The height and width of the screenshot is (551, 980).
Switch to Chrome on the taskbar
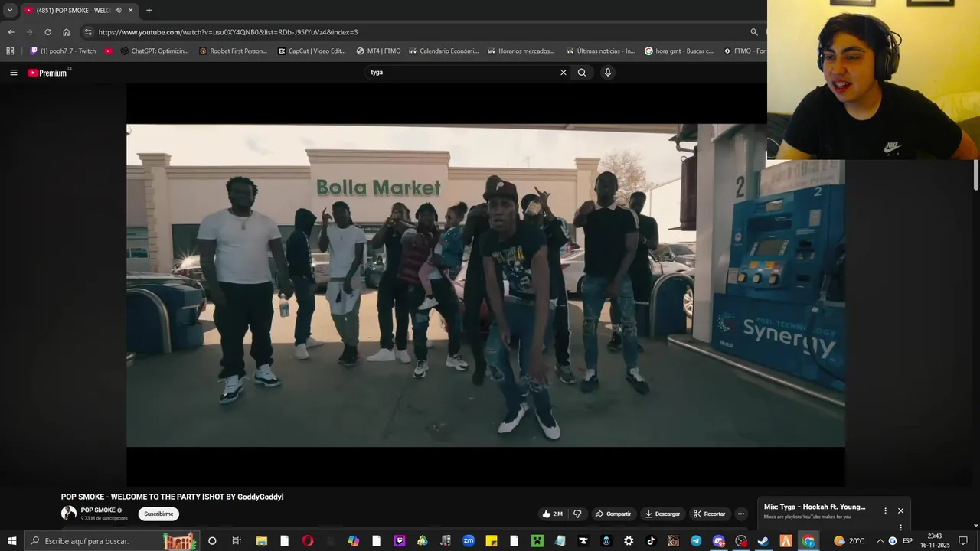pyautogui.click(x=808, y=541)
